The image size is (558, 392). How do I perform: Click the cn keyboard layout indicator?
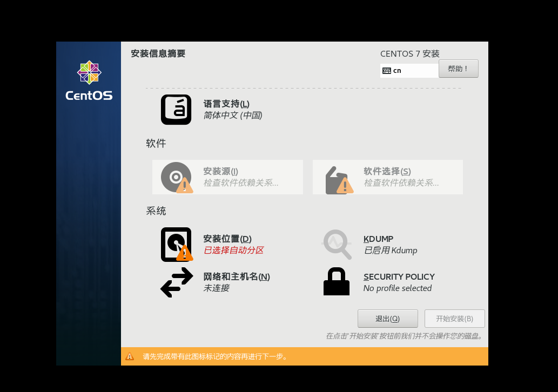click(409, 70)
